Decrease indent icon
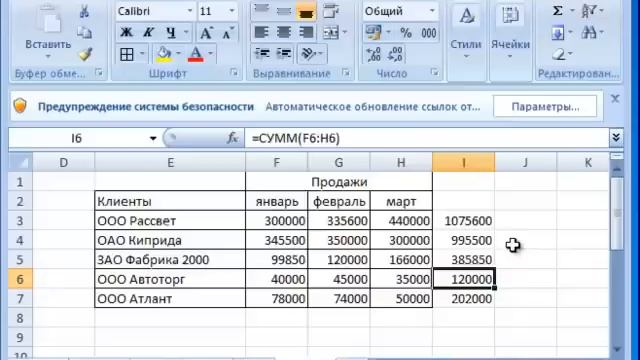This screenshot has width=640, height=360. [262, 53]
